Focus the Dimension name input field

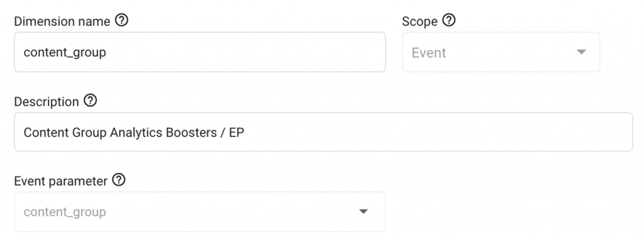tap(199, 52)
